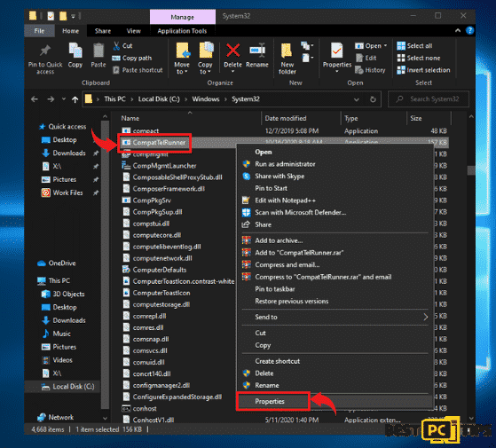Click Local Disk (C:) breadcrumb
Viewport: 496px width, 448px height.
tap(159, 99)
